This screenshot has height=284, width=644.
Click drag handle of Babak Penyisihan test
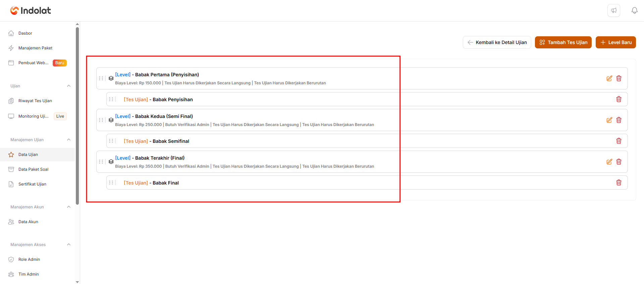[111, 99]
